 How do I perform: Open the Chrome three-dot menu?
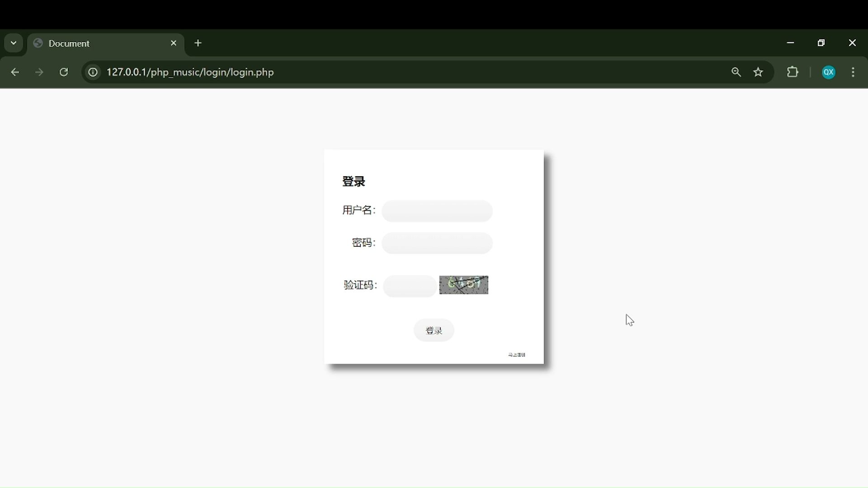click(853, 72)
